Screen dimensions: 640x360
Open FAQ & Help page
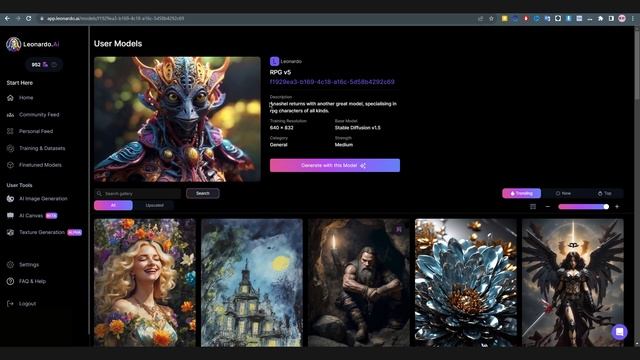point(32,281)
